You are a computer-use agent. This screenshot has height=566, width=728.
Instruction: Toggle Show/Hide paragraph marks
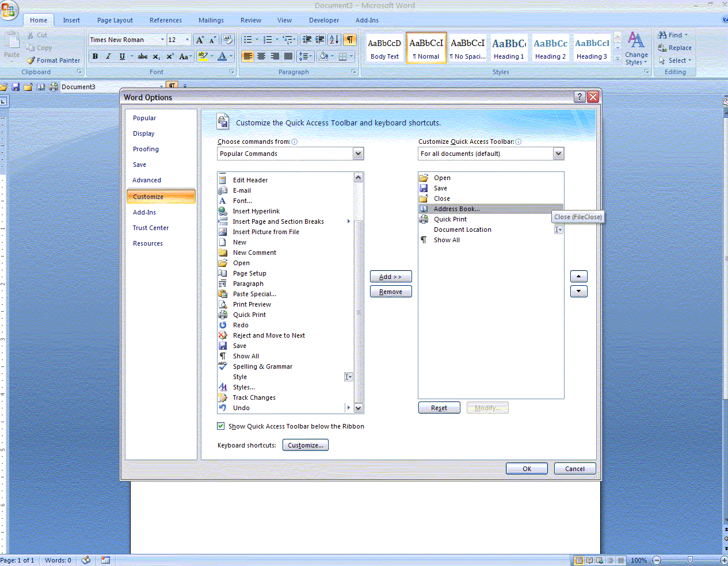[349, 40]
